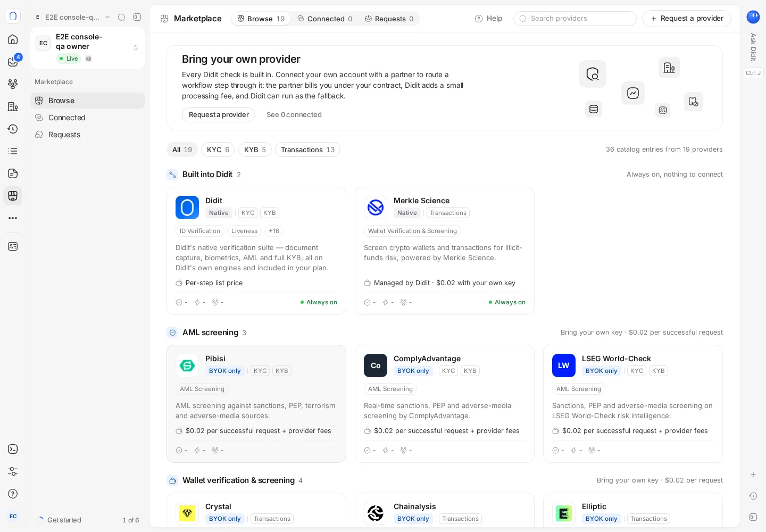766x532 pixels.
Task: Expand the E2E console-q... workspace dropdown
Action: (72, 17)
